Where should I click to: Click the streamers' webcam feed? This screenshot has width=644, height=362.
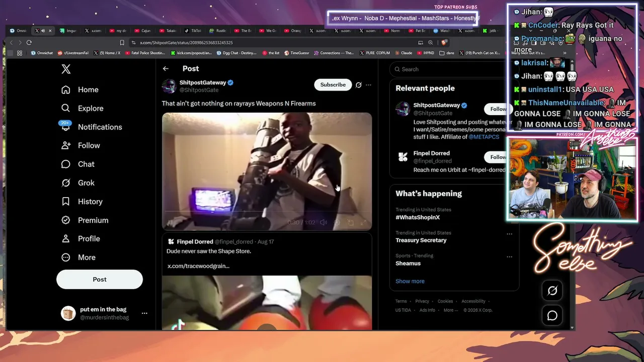[x=572, y=178]
